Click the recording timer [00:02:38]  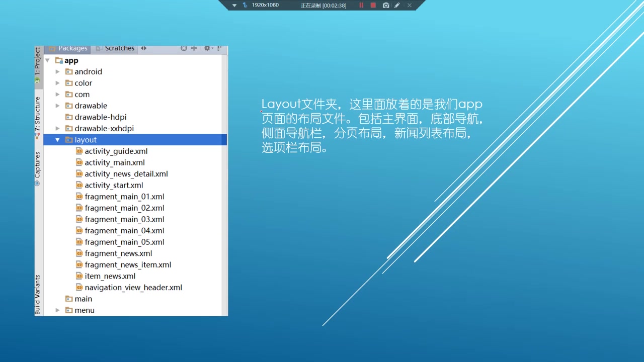334,6
